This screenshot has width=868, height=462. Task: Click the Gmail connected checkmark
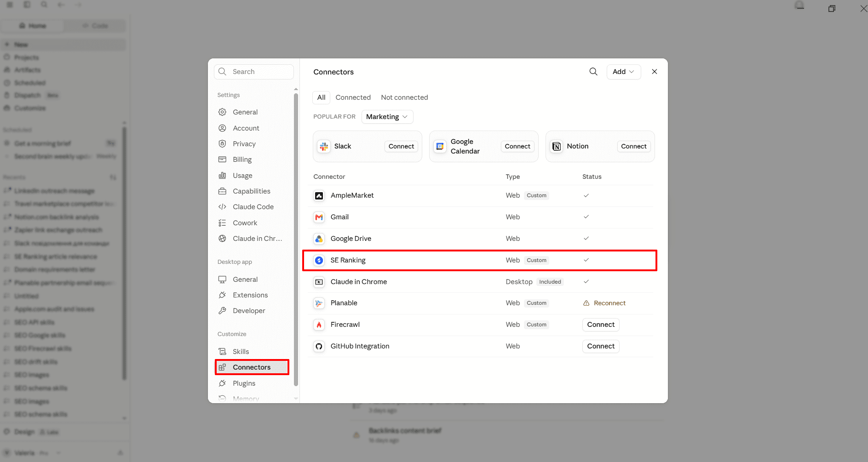click(586, 217)
